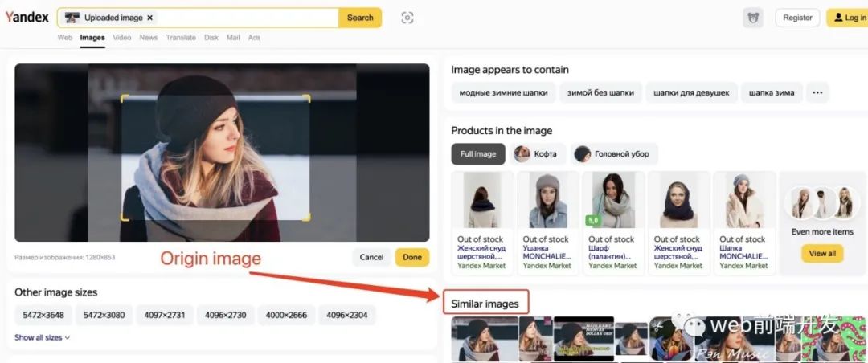Screen dimensions: 868x363
Task: Click the Done button on crop
Action: click(412, 257)
